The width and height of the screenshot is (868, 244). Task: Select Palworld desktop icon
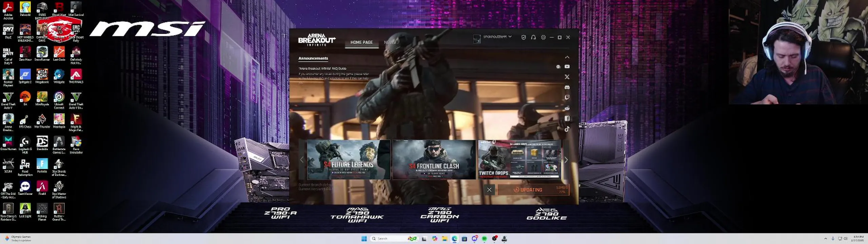pos(25,9)
